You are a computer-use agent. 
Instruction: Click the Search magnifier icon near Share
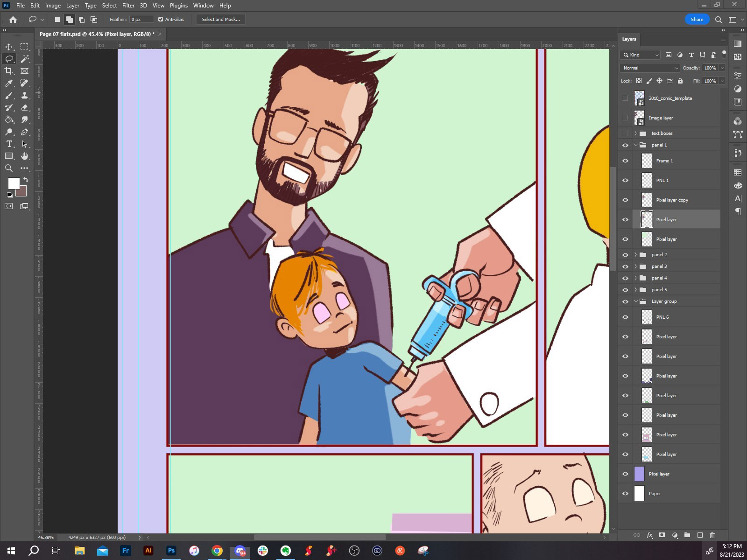[x=719, y=20]
